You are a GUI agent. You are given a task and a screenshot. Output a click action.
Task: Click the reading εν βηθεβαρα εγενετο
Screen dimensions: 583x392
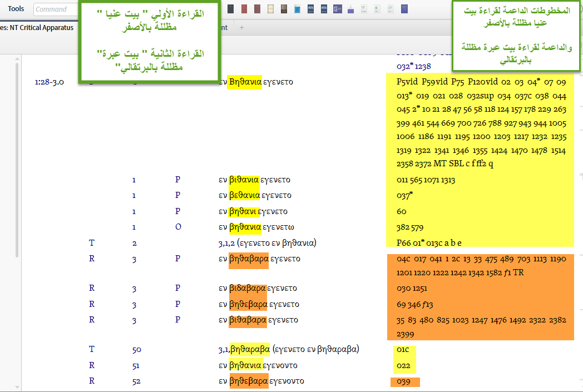click(x=259, y=304)
